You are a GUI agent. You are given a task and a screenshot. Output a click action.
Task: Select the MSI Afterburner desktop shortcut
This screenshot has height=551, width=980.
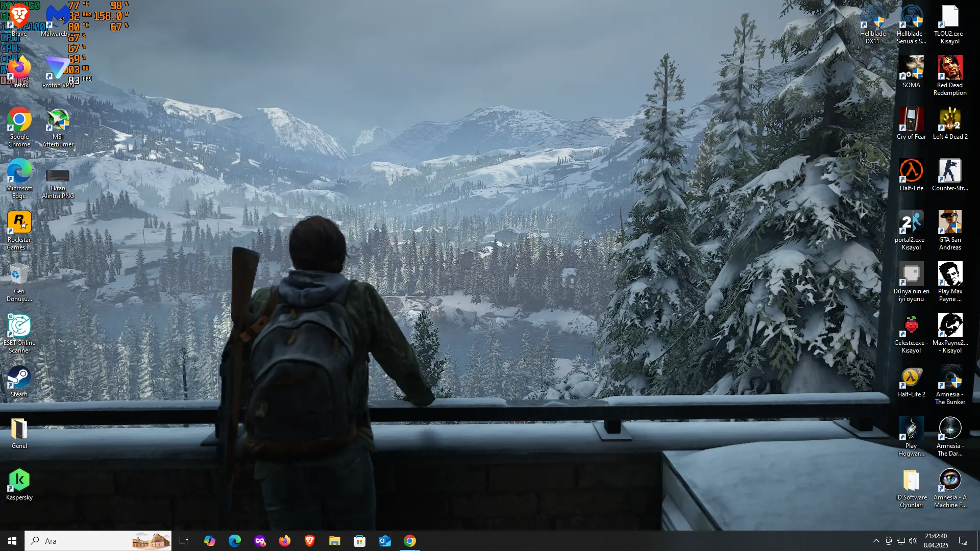[x=58, y=127]
